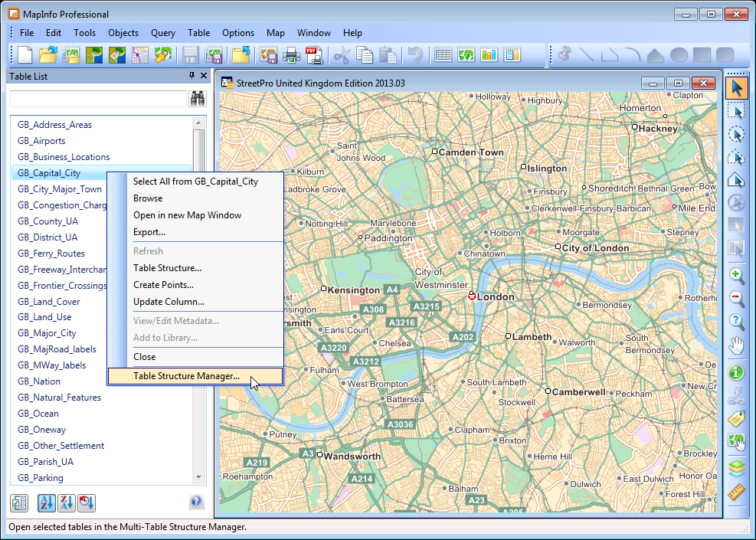
Task: Click the green Info tool icon
Action: [736, 372]
